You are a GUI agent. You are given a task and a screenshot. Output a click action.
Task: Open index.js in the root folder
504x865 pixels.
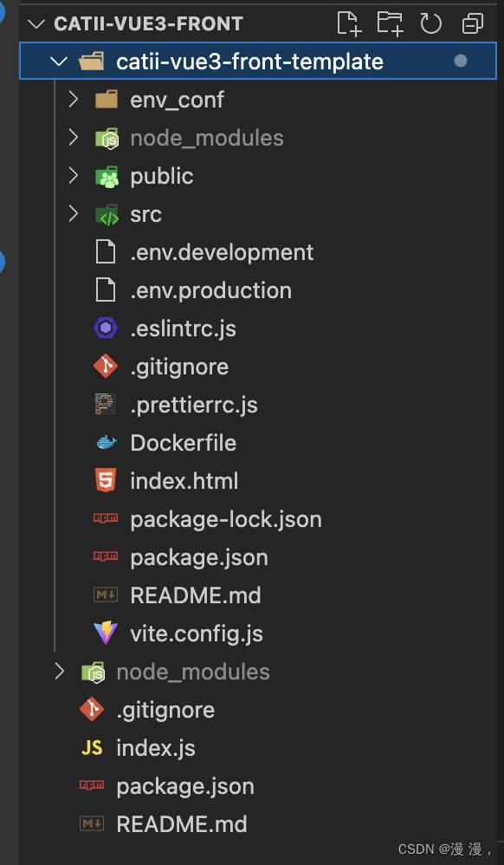click(x=154, y=747)
